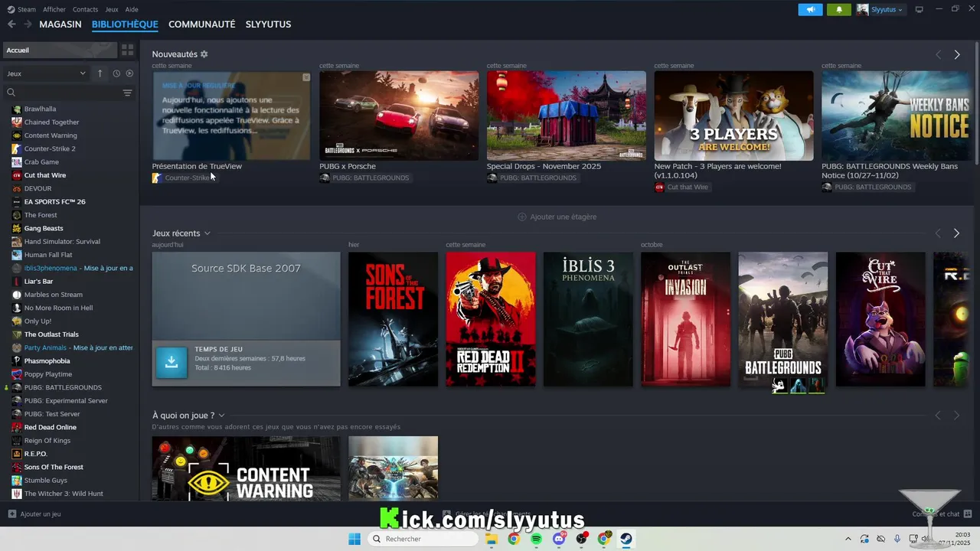This screenshot has width=980, height=551.
Task: Select R.E.P.O. in the game list
Action: tap(35, 454)
